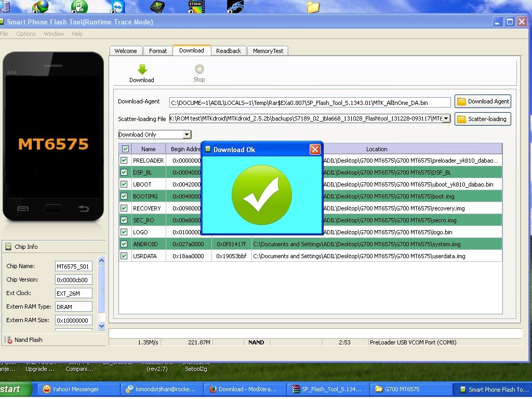Close the Download Ok dialog

tap(315, 150)
